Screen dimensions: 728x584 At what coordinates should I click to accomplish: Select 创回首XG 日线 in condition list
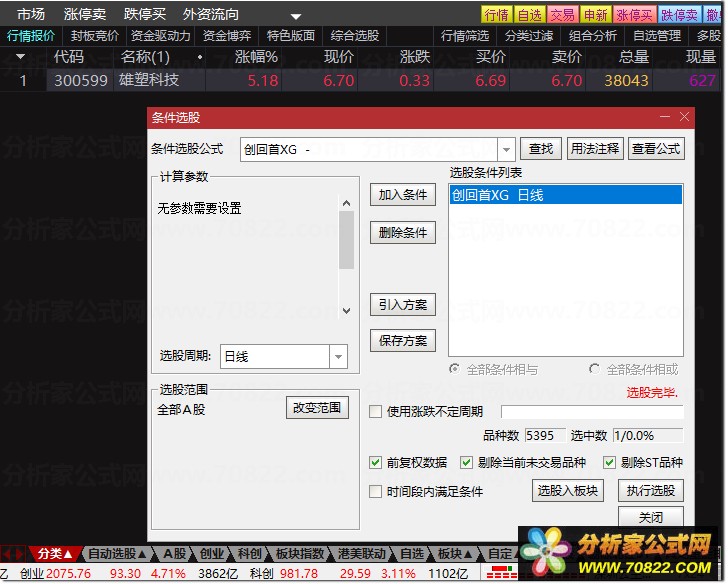[x=566, y=195]
